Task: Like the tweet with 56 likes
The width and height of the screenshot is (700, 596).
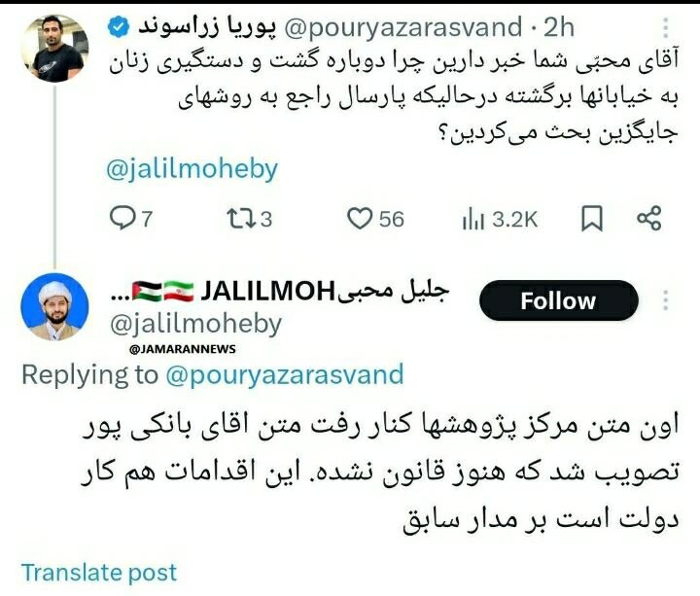Action: click(375, 219)
